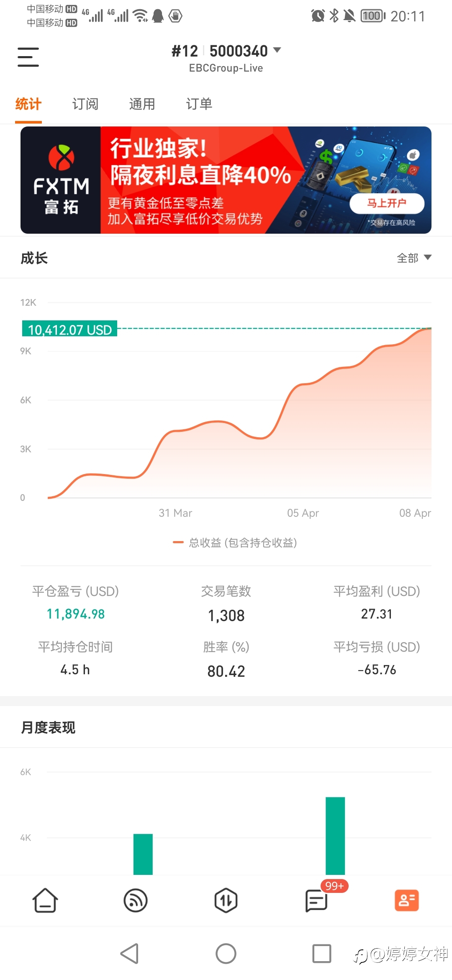Switch to the 通用 tab

tap(142, 104)
